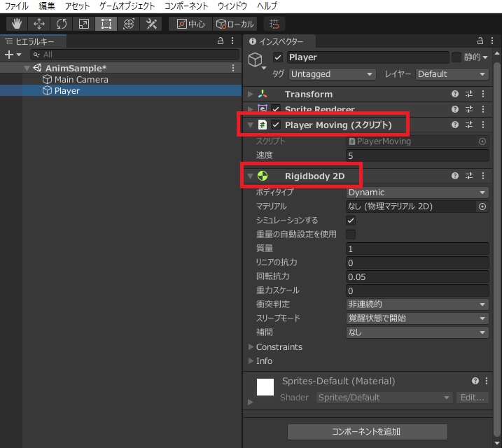This screenshot has width=502, height=448.
Task: Open Sprite Renderer presets icon
Action: [x=469, y=109]
